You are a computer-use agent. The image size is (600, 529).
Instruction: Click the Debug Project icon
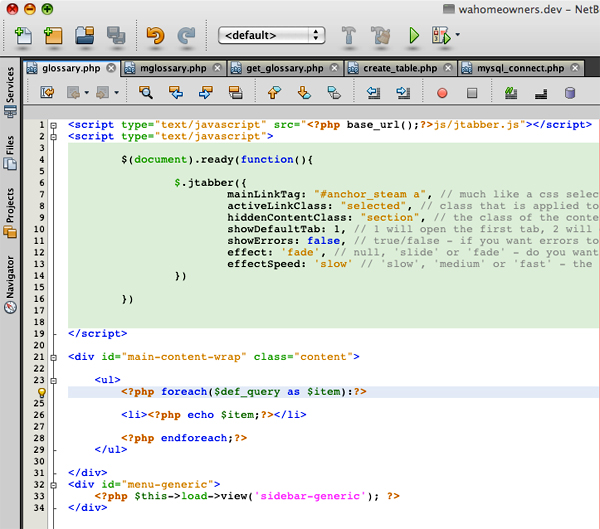click(x=441, y=36)
